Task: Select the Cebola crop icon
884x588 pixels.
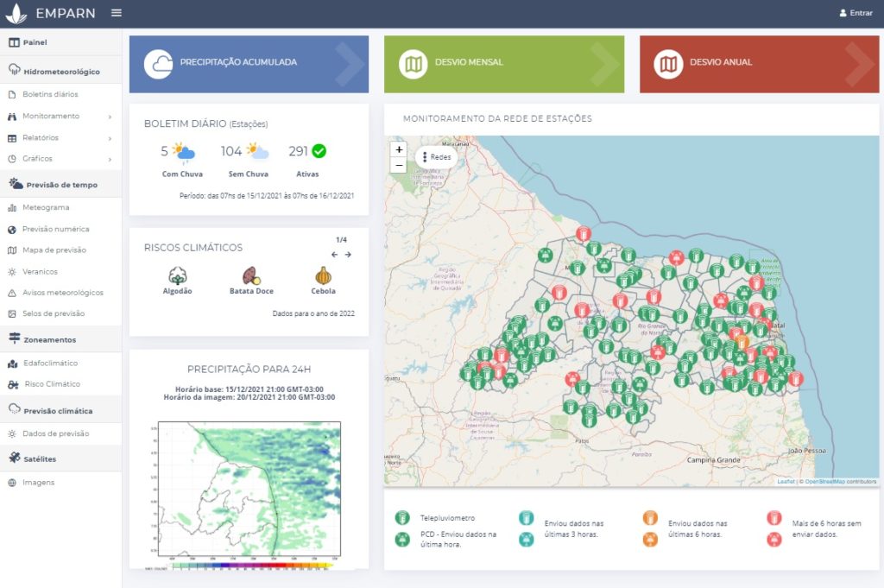Action: [323, 275]
